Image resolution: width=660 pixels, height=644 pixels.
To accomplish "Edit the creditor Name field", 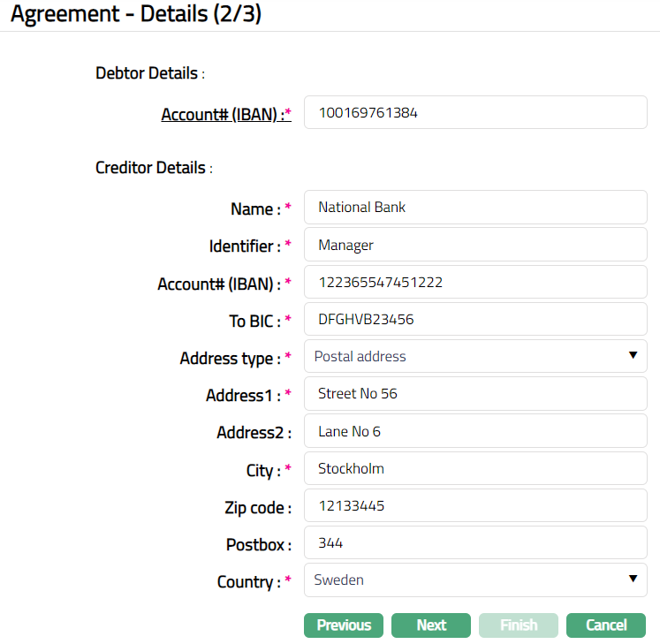I will click(475, 208).
